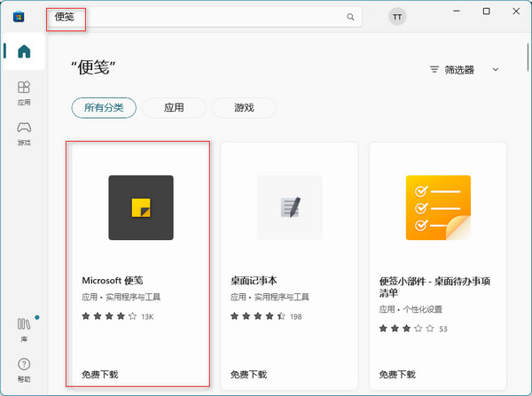Viewport: 532px width, 396px height.
Task: Open the Home page in sidebar
Action: (24, 51)
